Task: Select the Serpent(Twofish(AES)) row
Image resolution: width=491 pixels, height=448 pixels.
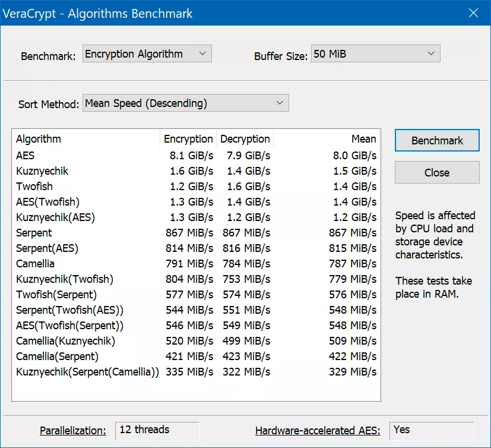Action: pos(196,310)
